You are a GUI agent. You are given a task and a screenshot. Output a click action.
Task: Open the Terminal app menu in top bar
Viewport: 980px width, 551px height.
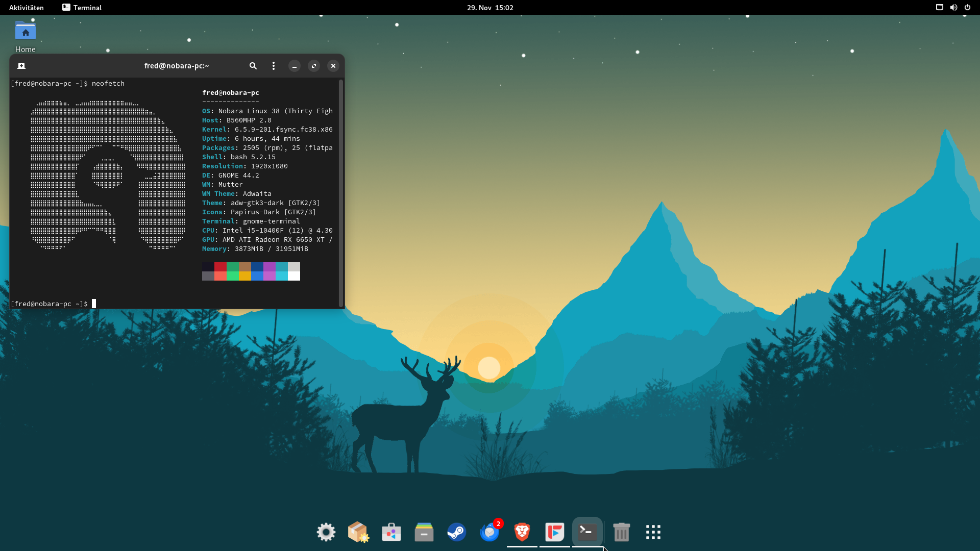(82, 8)
